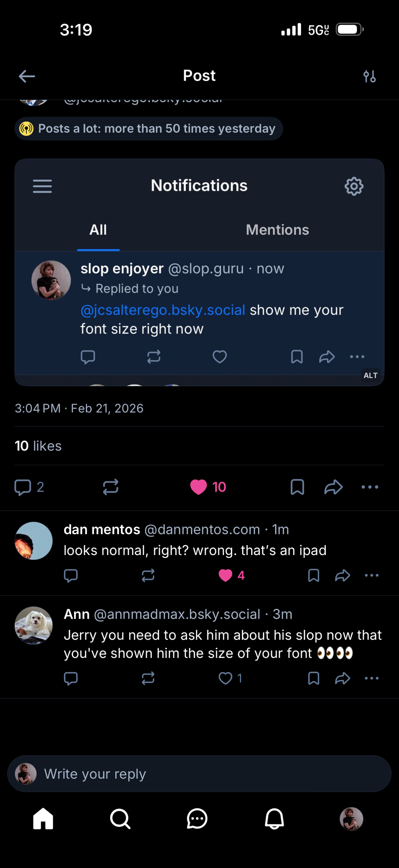The width and height of the screenshot is (399, 868).
Task: Repost the main post
Action: click(111, 487)
